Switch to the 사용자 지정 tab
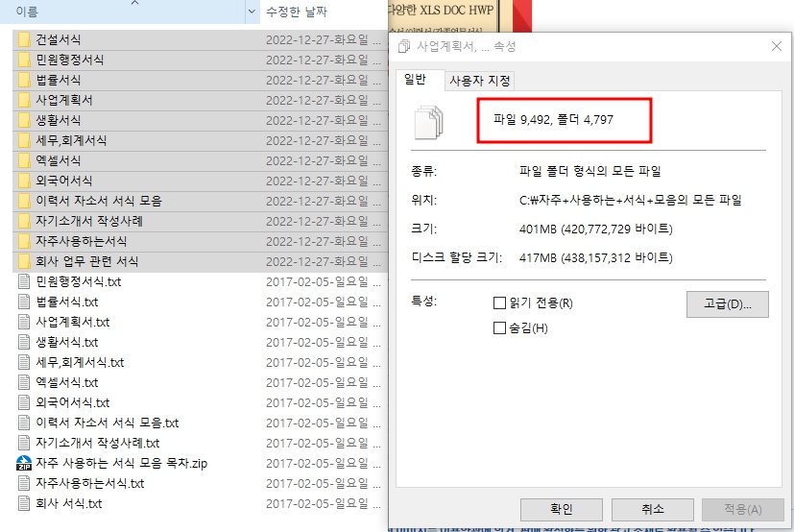 tap(479, 81)
